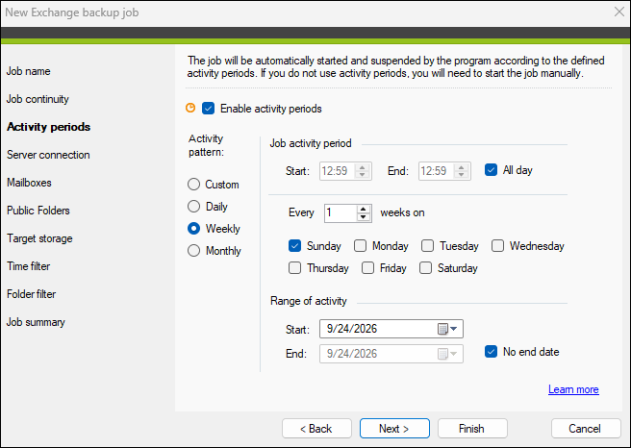Check the Monday checkbox
The width and height of the screenshot is (631, 448).
360,246
